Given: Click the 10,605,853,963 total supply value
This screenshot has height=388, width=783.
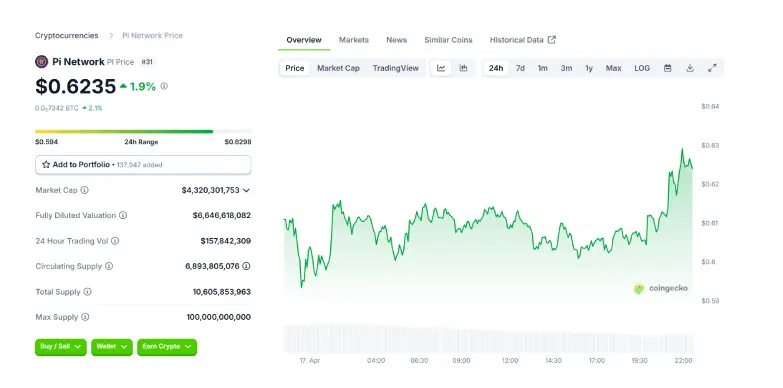Looking at the screenshot, I should point(222,292).
